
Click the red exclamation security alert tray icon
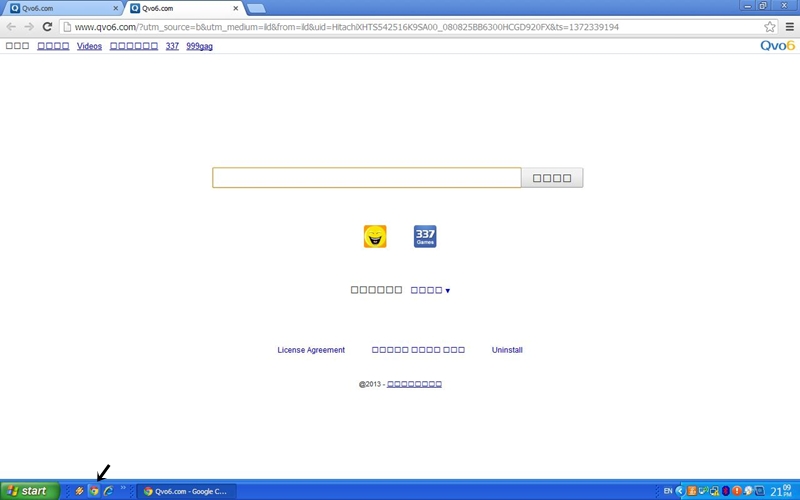point(737,491)
